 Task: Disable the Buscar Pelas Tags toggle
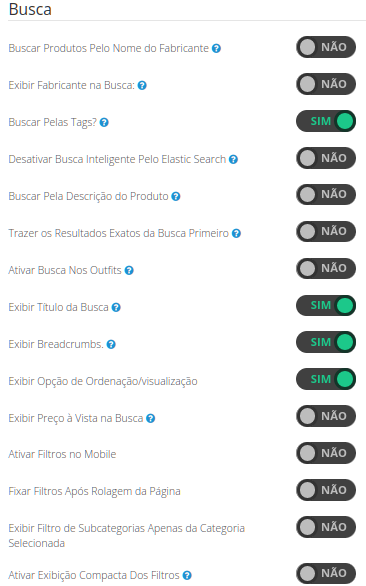click(x=326, y=121)
